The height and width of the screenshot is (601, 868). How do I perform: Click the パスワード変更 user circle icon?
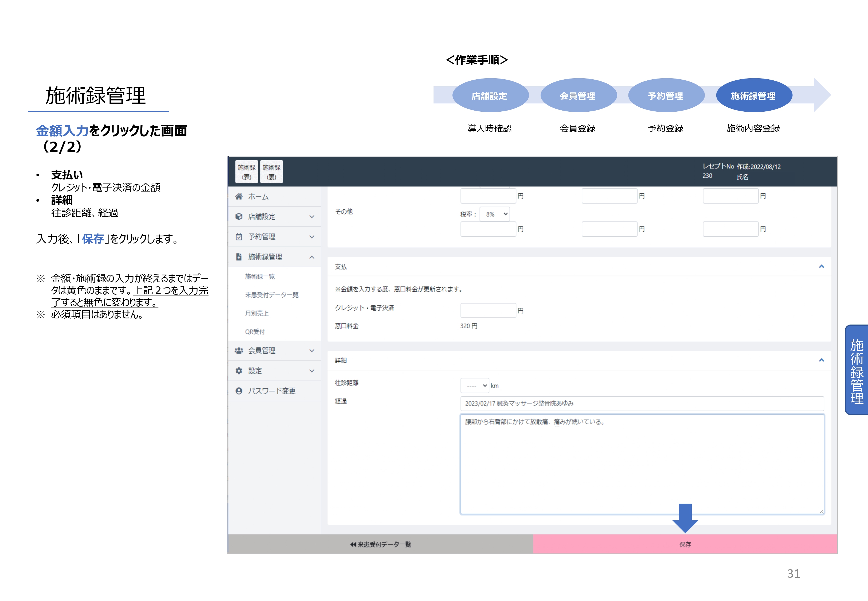239,391
